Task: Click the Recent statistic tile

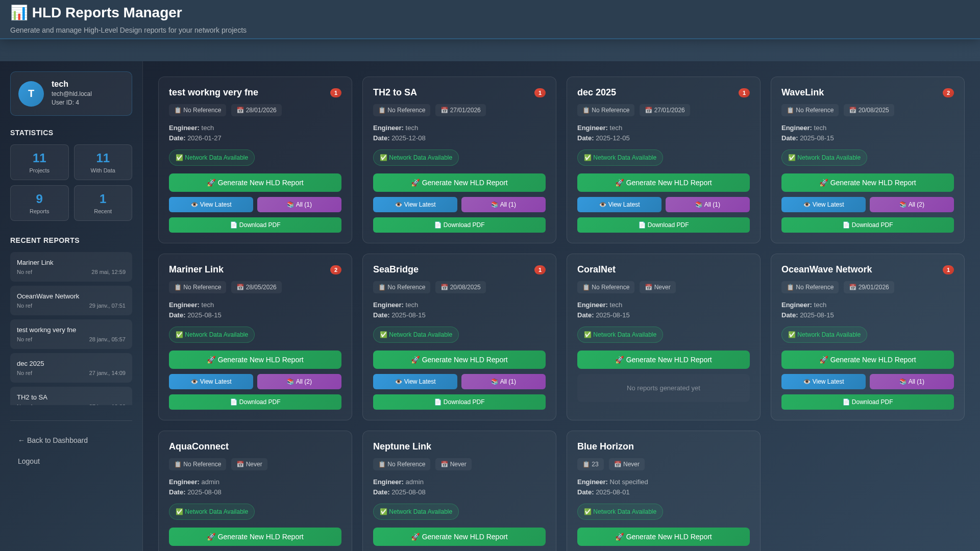Action: pos(103,203)
